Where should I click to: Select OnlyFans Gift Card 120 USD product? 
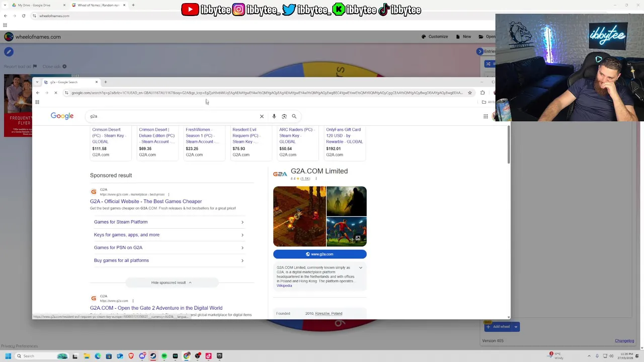pos(345,142)
